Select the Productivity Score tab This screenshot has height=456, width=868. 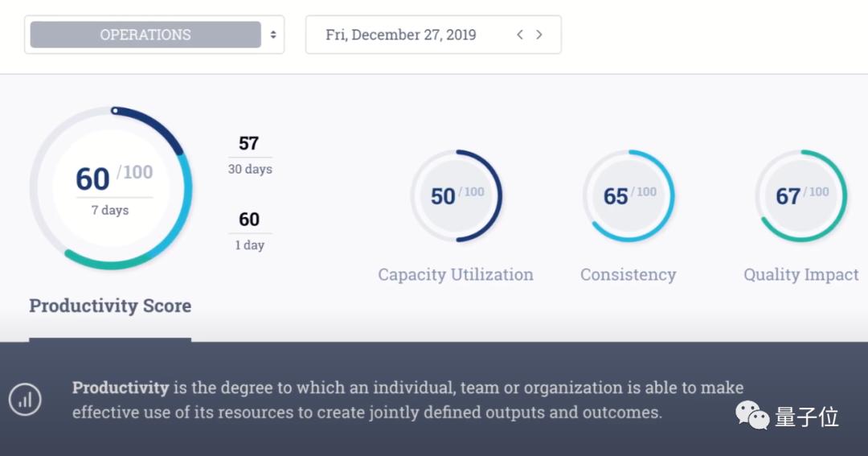coord(110,306)
